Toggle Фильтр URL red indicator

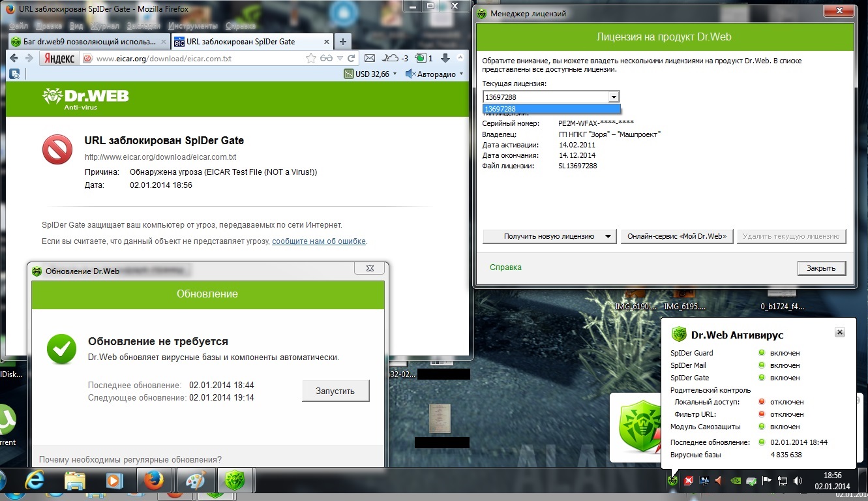pos(761,414)
